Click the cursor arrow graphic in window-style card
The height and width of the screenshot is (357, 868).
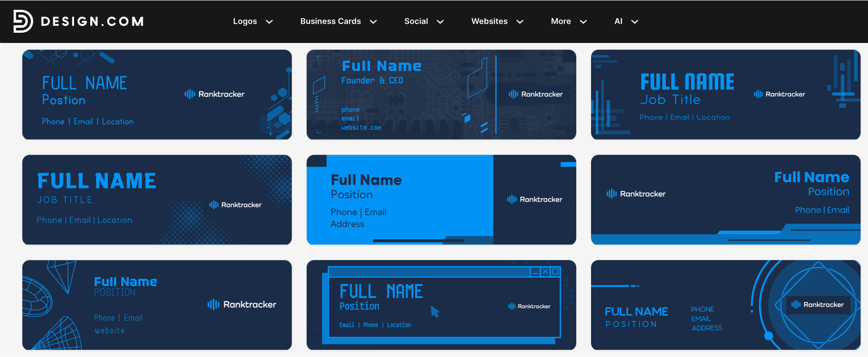[434, 311]
